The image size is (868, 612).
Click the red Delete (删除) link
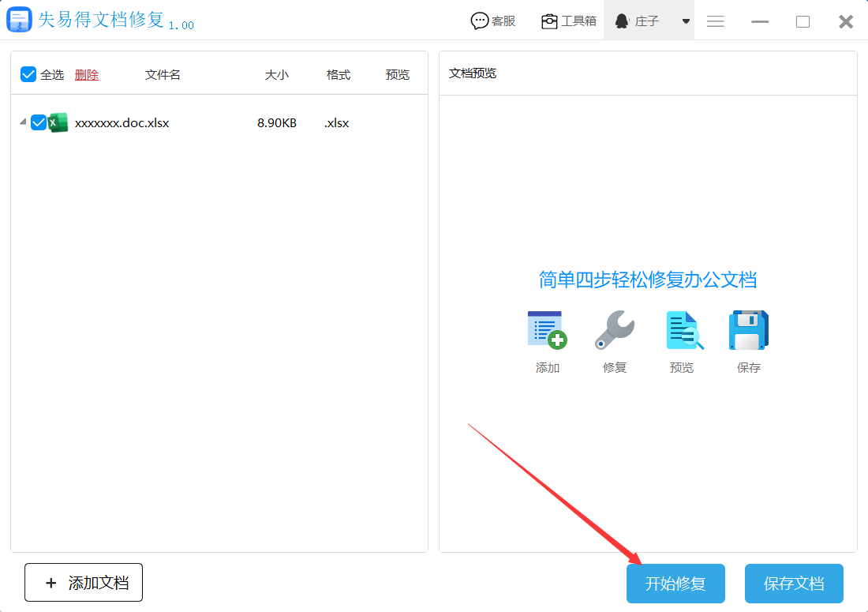click(x=86, y=75)
